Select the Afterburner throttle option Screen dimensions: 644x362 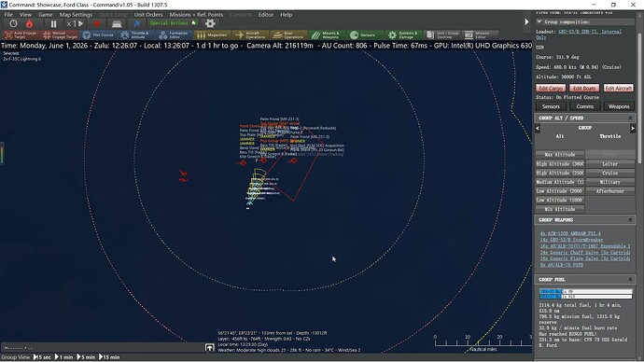click(609, 191)
